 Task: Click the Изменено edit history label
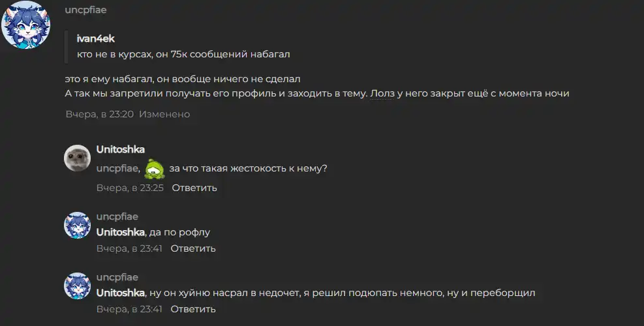pos(164,114)
